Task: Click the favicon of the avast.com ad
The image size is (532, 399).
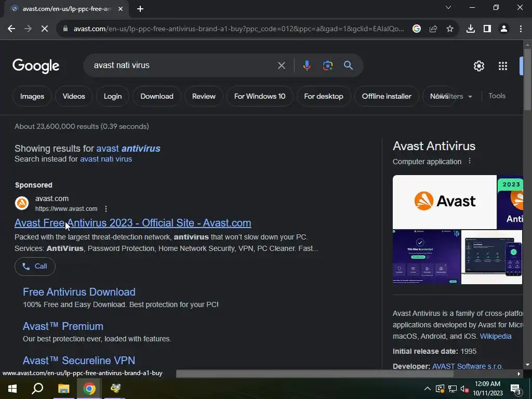Action: tap(22, 203)
